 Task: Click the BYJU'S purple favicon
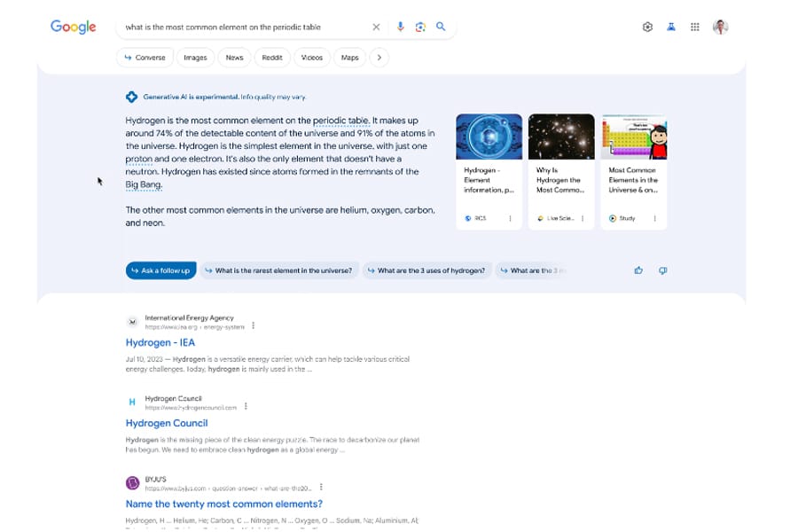[132, 482]
